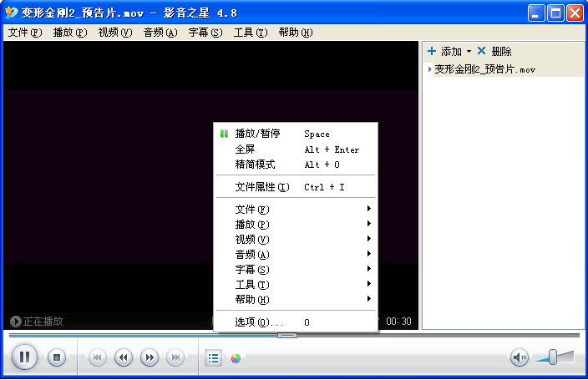
Task: Expand the 字幕 submenu in context menu
Action: click(252, 270)
